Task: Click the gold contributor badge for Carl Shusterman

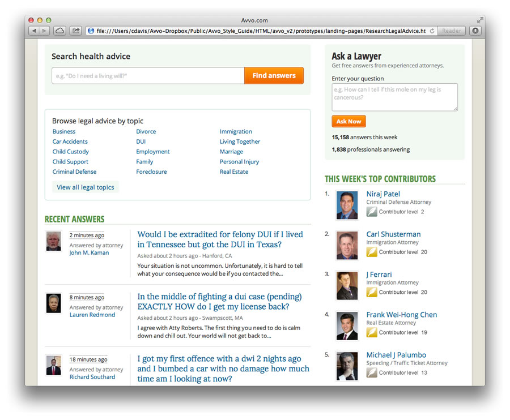Action: 372,252
